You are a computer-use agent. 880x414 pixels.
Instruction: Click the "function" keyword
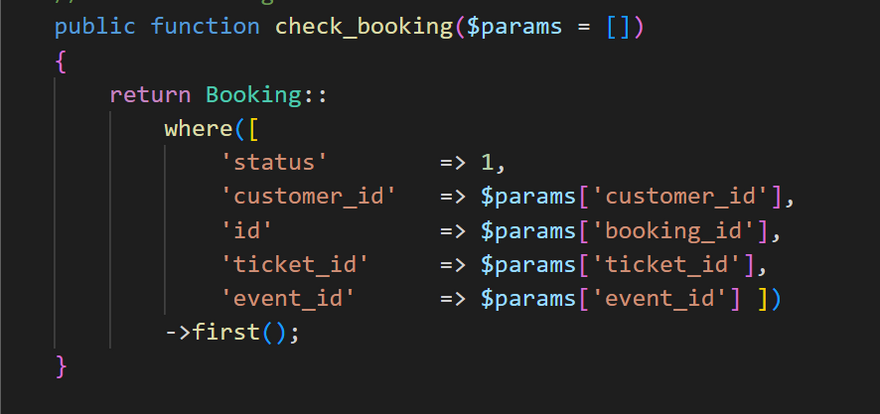click(x=207, y=26)
